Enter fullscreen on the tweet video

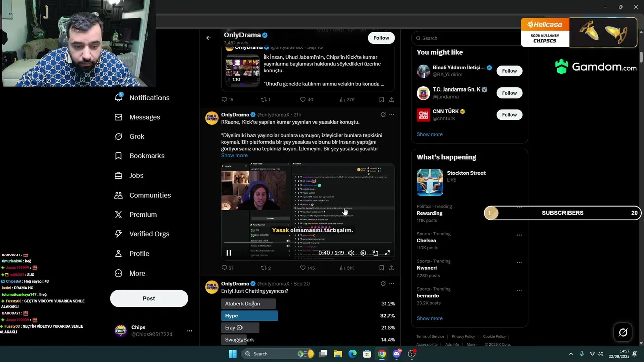tap(387, 253)
